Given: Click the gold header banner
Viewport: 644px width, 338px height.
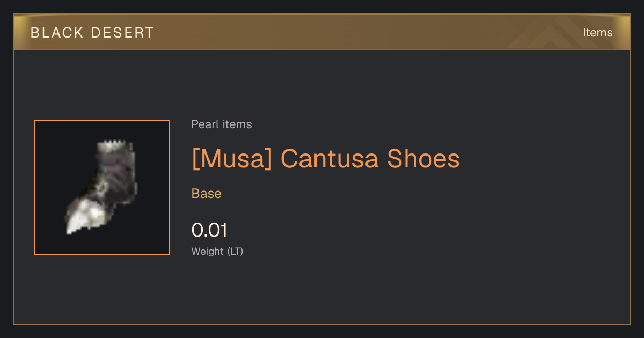Looking at the screenshot, I should click(x=322, y=32).
